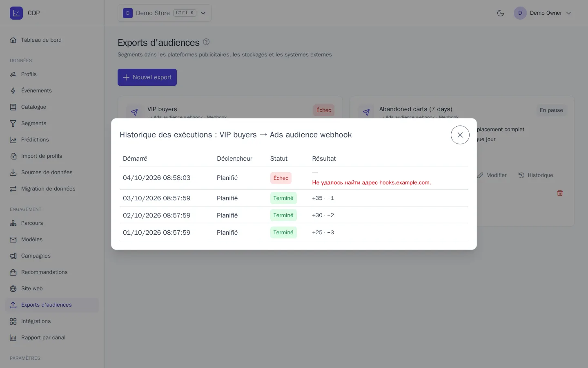Click the Campagnes megaphone icon
This screenshot has width=588, height=368.
[13, 256]
